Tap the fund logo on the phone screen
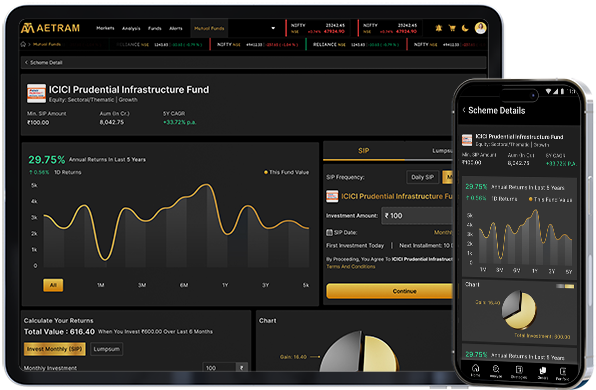The width and height of the screenshot is (596, 390). click(467, 140)
